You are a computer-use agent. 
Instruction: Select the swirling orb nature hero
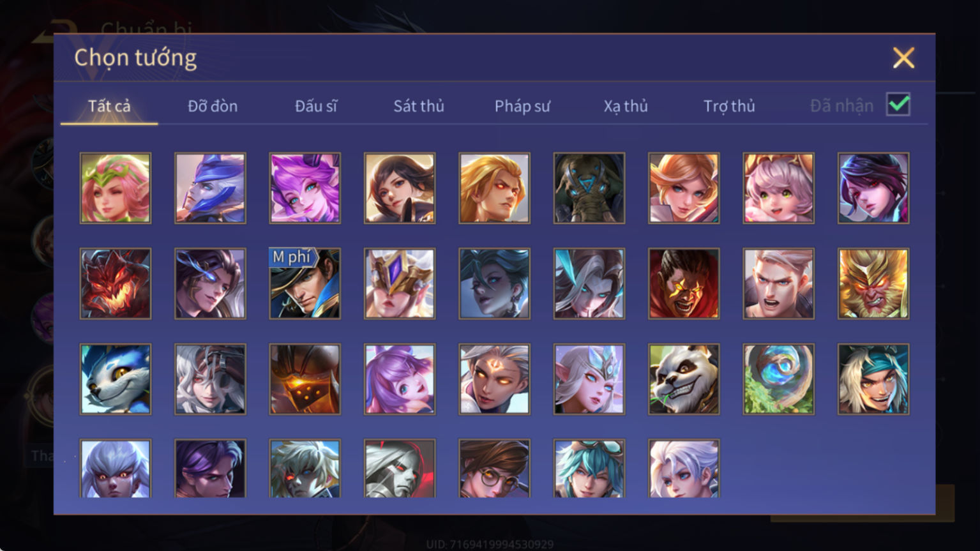point(778,379)
